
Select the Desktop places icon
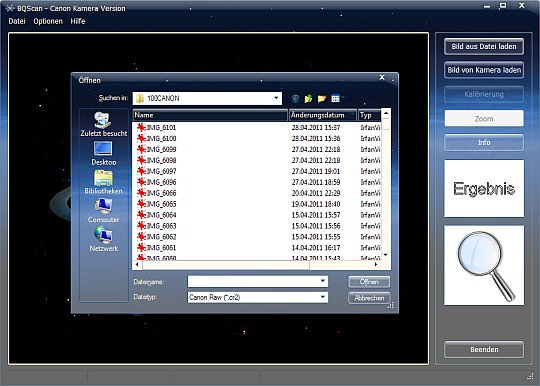click(103, 153)
